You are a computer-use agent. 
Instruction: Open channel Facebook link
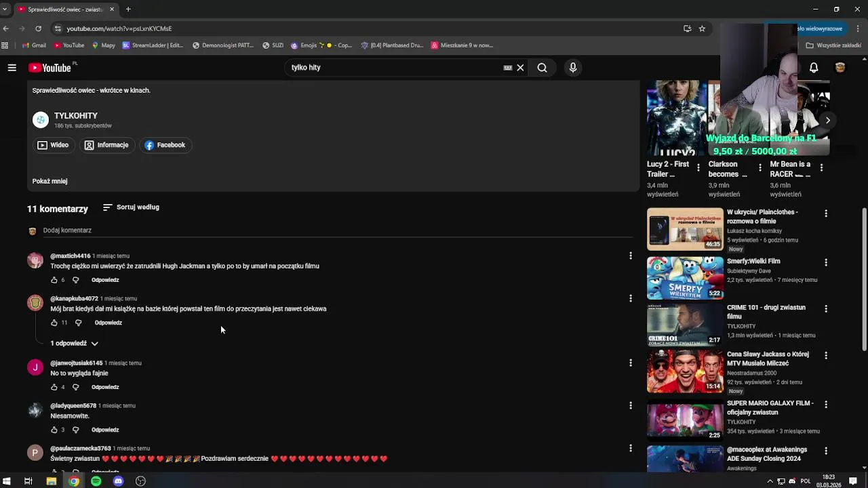pos(165,145)
